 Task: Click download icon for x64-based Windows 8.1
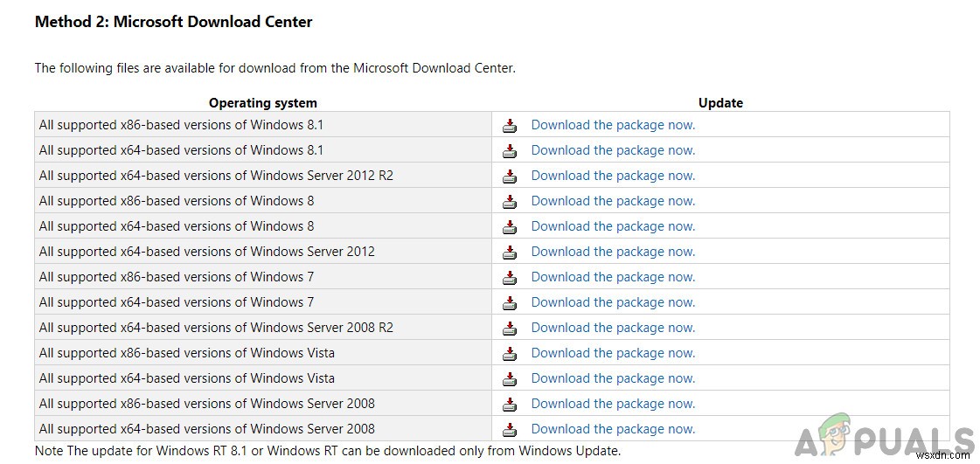tap(510, 150)
